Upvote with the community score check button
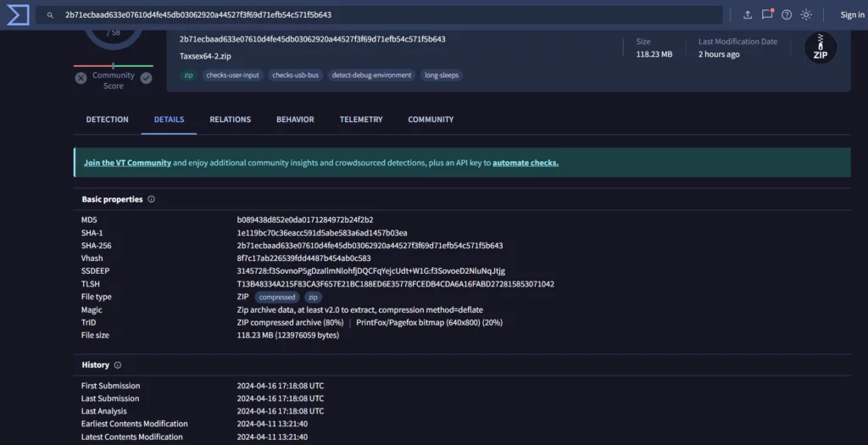Viewport: 868px width, 445px height. tap(146, 78)
